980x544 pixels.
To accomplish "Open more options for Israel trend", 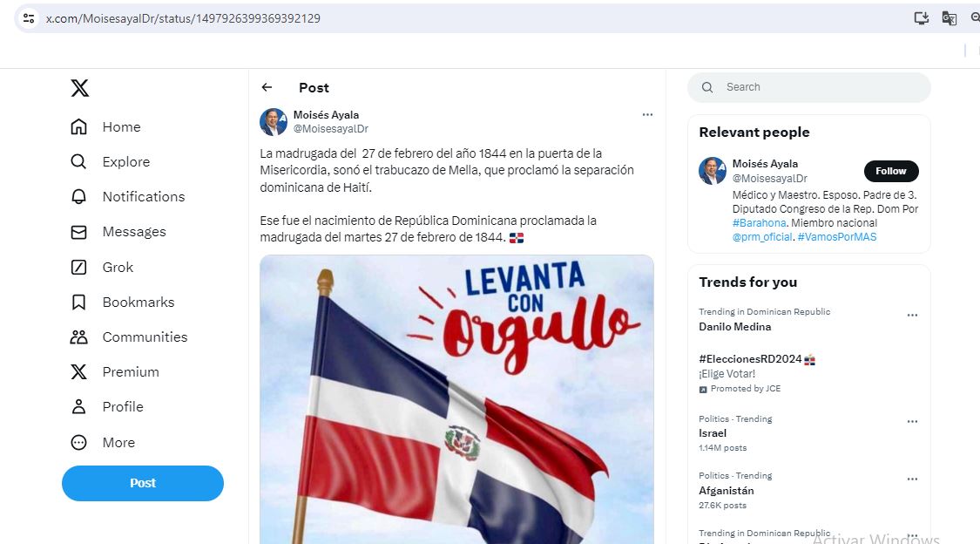I will click(x=913, y=421).
